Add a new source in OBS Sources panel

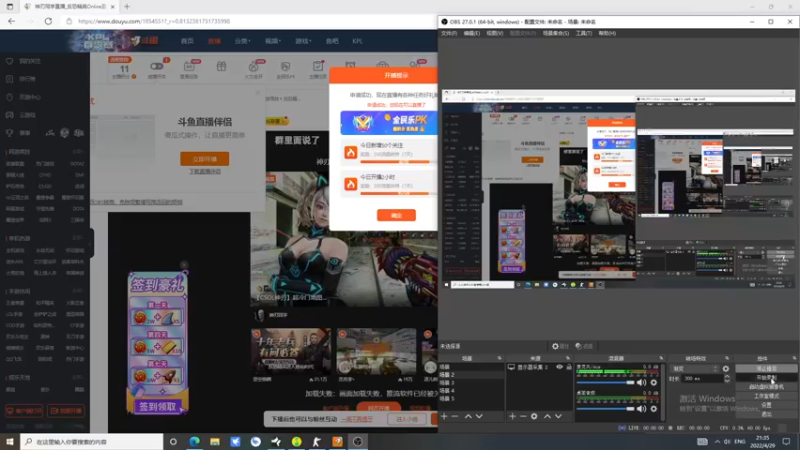click(x=512, y=416)
